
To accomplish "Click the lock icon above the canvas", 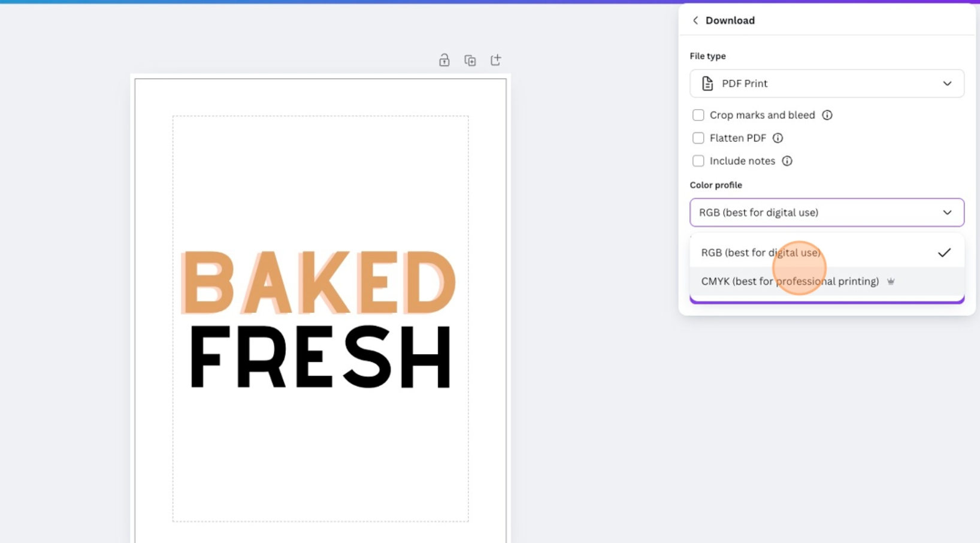I will pyautogui.click(x=444, y=60).
